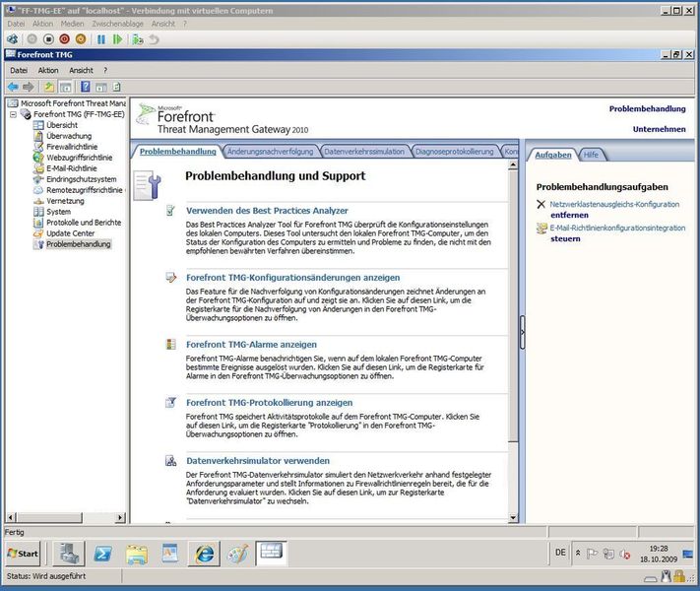Screen dimensions: 700x591
Task: Pause the virtual machine
Action: [x=101, y=39]
